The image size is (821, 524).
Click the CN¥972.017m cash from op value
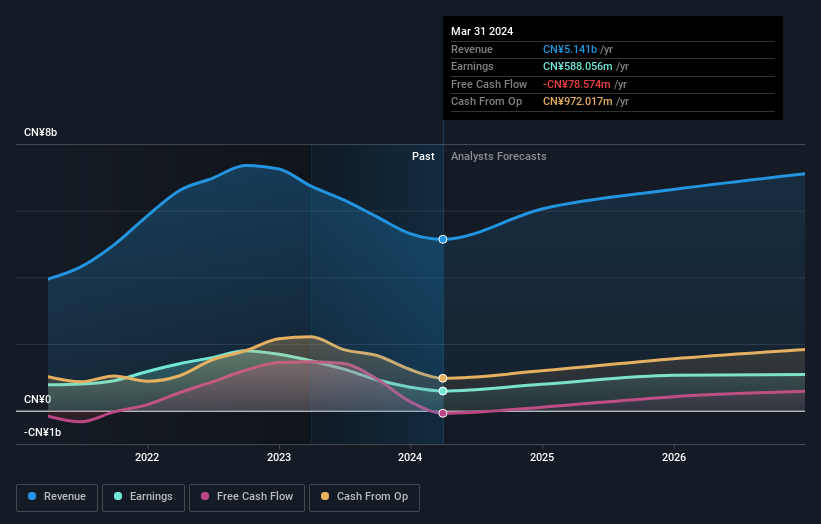click(578, 102)
